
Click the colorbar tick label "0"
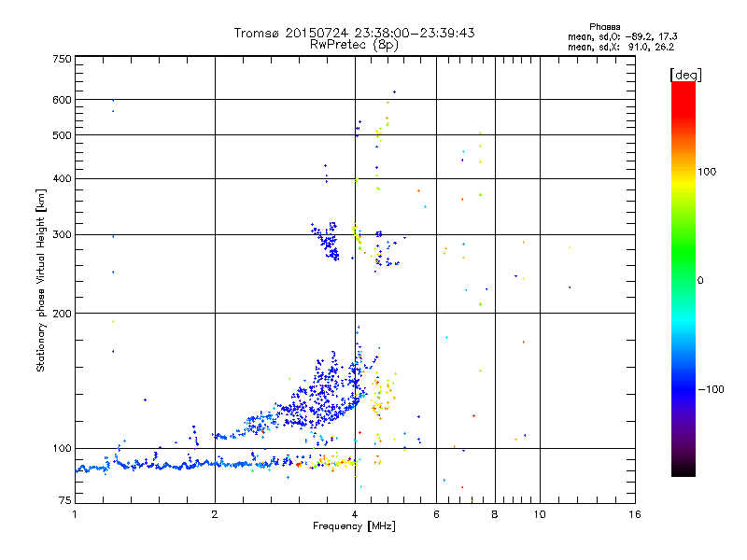point(700,280)
